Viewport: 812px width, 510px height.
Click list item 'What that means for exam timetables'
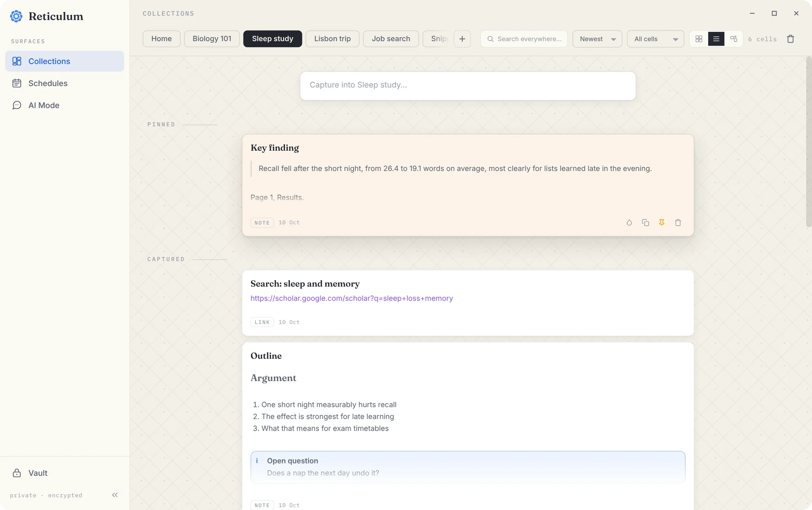click(325, 428)
